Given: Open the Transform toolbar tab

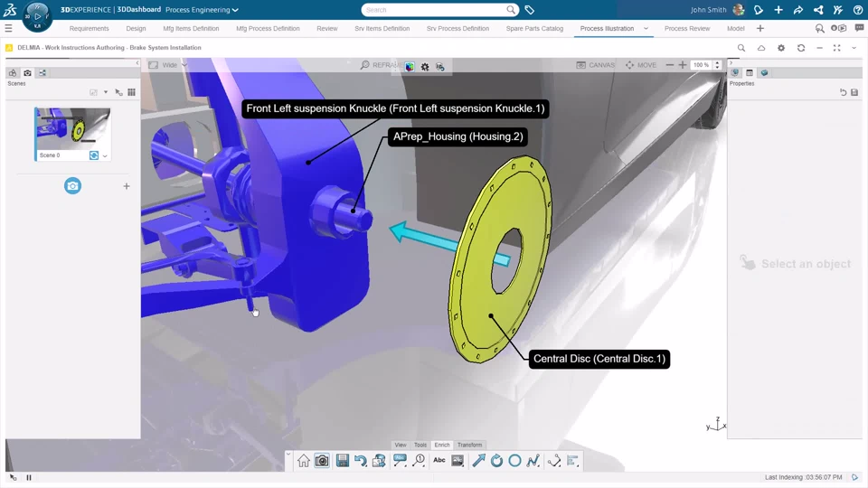Looking at the screenshot, I should (x=469, y=445).
